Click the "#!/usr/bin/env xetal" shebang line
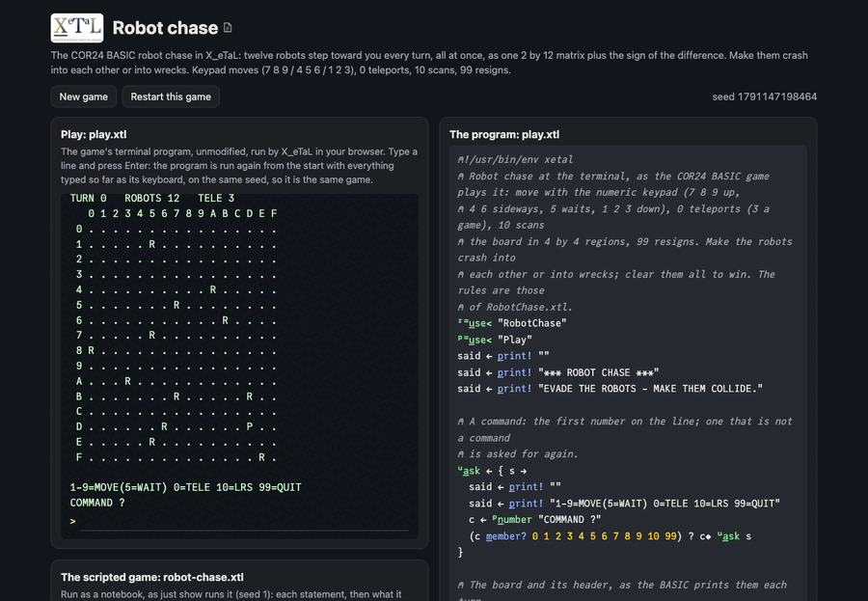Image resolution: width=868 pixels, height=601 pixels. tap(515, 159)
